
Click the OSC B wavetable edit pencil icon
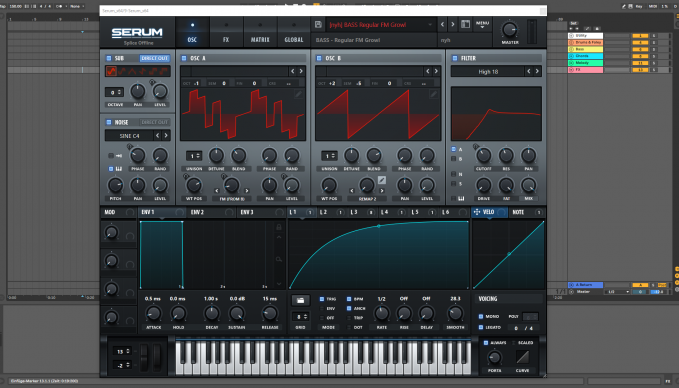[x=433, y=94]
